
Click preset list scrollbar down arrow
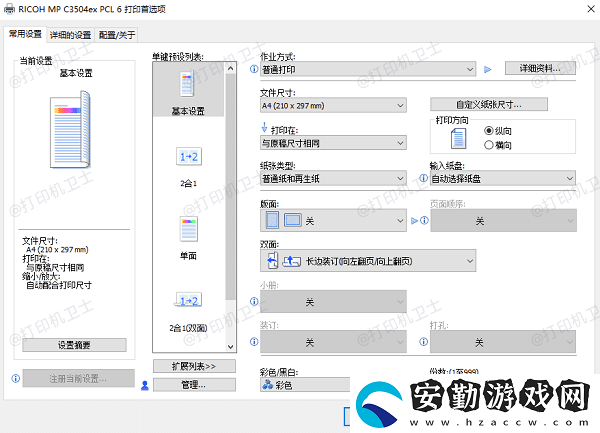[230, 347]
